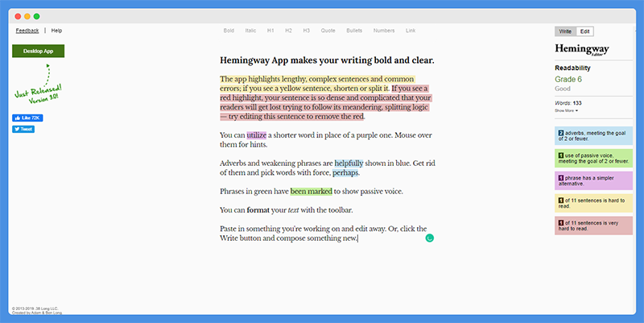Click the yellow hard to read card
The width and height of the screenshot is (644, 323).
coord(593,203)
